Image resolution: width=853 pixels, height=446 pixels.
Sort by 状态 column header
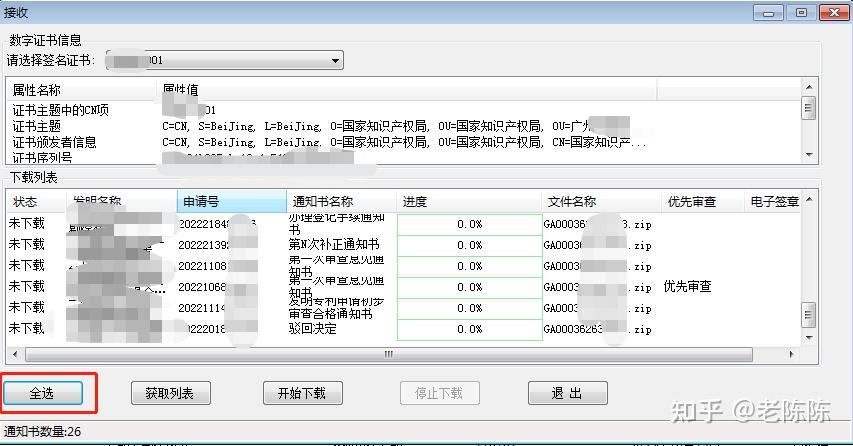pos(36,202)
